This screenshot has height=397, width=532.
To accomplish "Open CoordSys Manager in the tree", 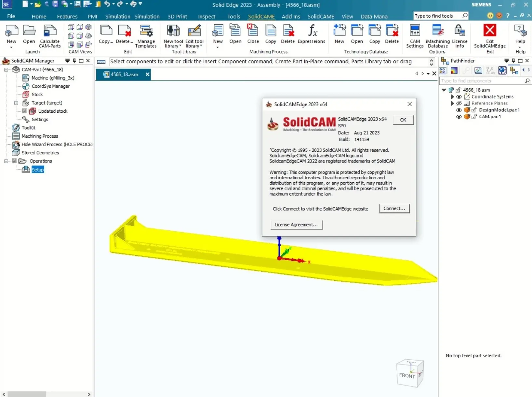I will 50,86.
